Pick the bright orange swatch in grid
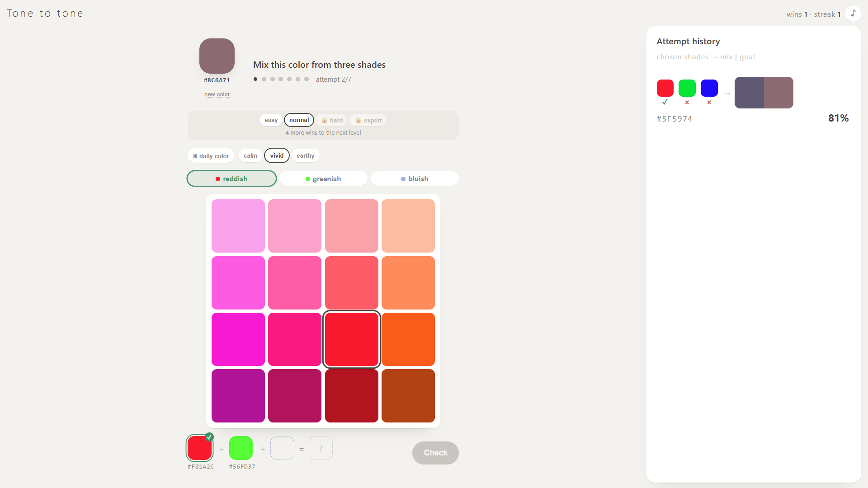Image resolution: width=868 pixels, height=488 pixels. 408,339
